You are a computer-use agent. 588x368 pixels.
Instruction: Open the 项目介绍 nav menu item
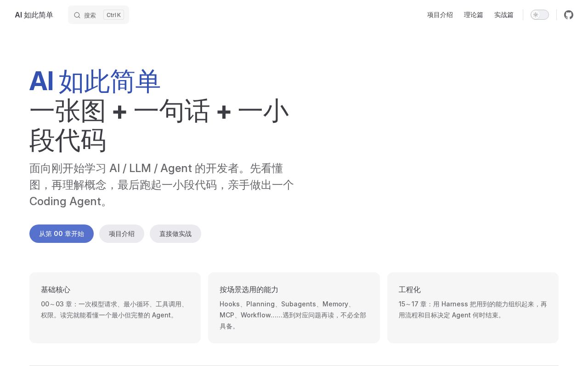pyautogui.click(x=440, y=15)
